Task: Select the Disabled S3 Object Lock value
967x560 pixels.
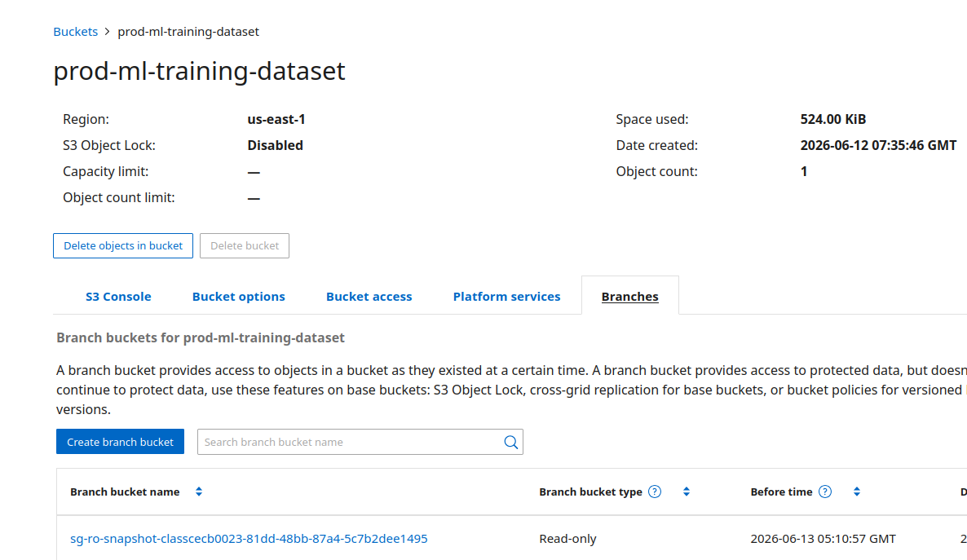Action: (x=275, y=146)
